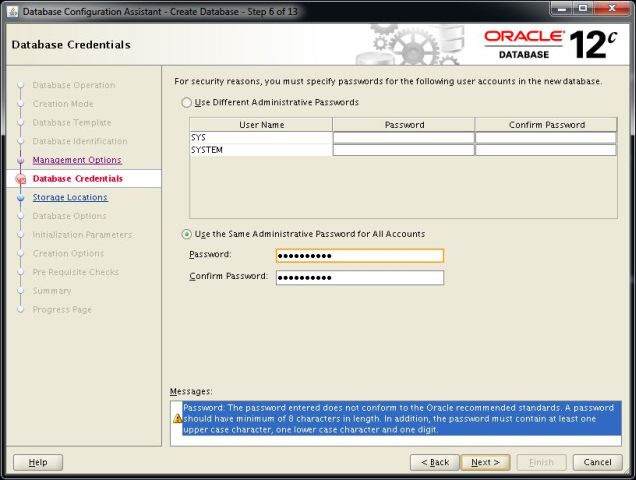Viewport: 636px width, 480px height.
Task: Click the current step marker for Database Credentials
Action: 21,179
